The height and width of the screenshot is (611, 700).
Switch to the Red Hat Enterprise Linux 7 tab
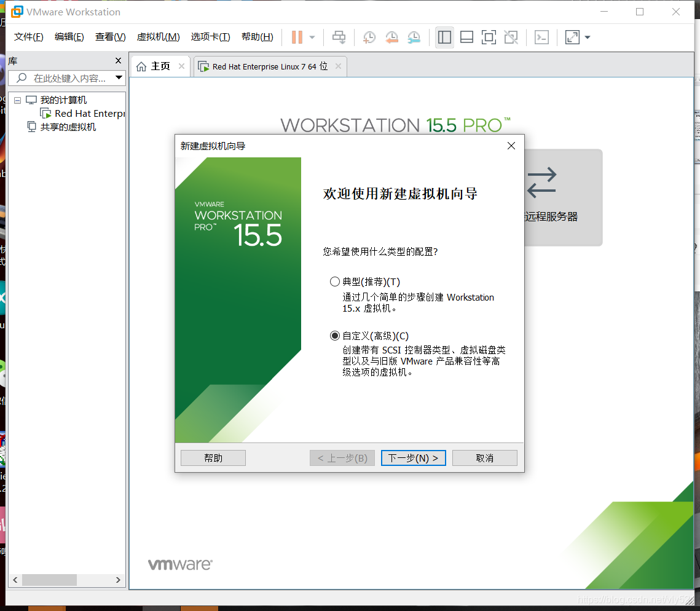click(270, 66)
